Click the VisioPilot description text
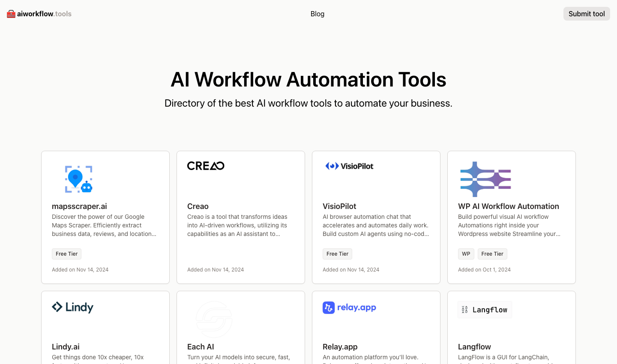This screenshot has height=364, width=617. pyautogui.click(x=376, y=225)
